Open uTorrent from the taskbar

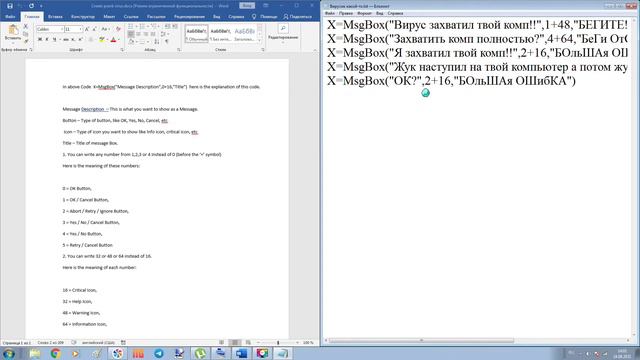click(200, 353)
